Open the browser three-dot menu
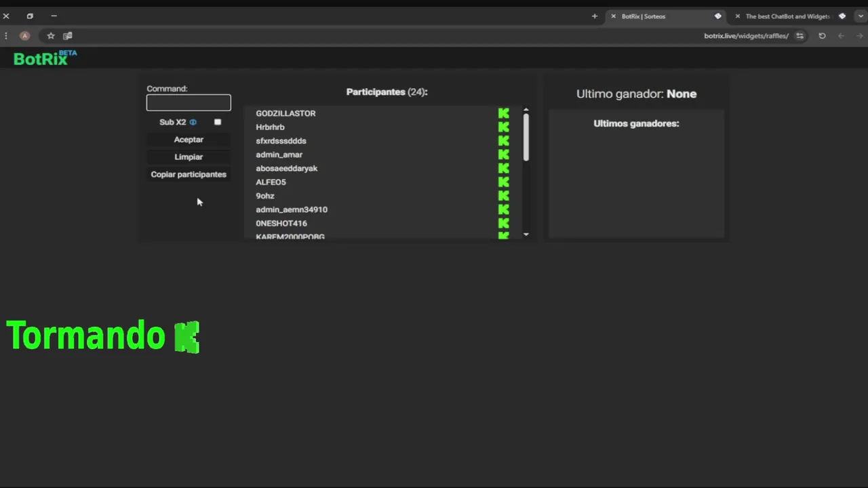The image size is (868, 488). click(6, 36)
